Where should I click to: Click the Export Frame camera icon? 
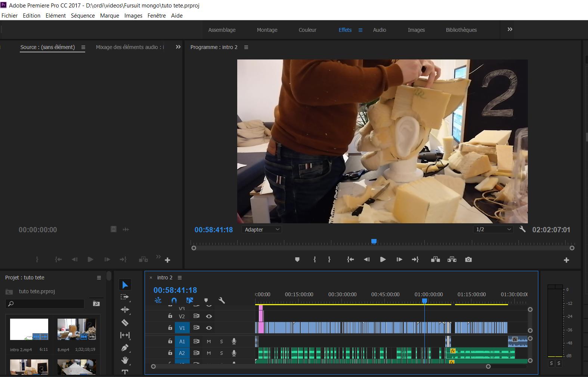[x=468, y=260]
